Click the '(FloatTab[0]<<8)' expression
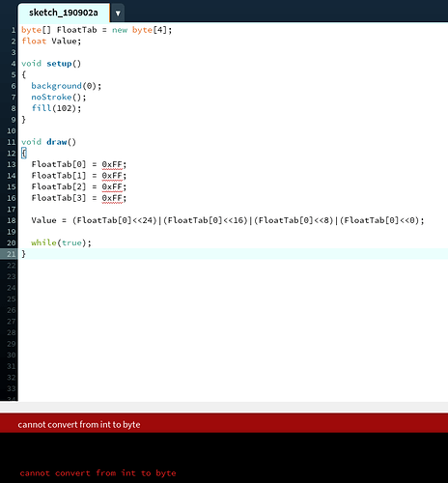This screenshot has height=483, width=448. [x=294, y=220]
